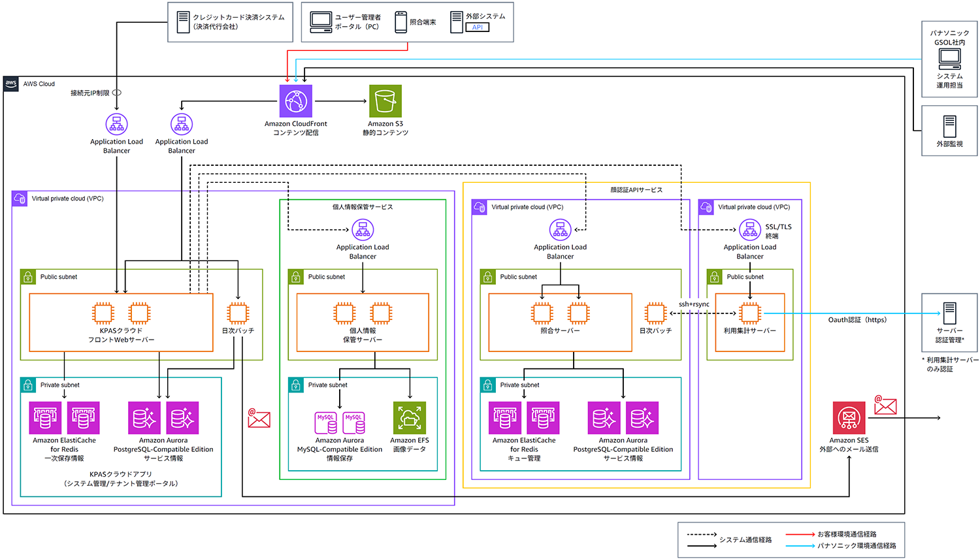Select the Panasonic GSOL system operator PC icon

pyautogui.click(x=950, y=59)
